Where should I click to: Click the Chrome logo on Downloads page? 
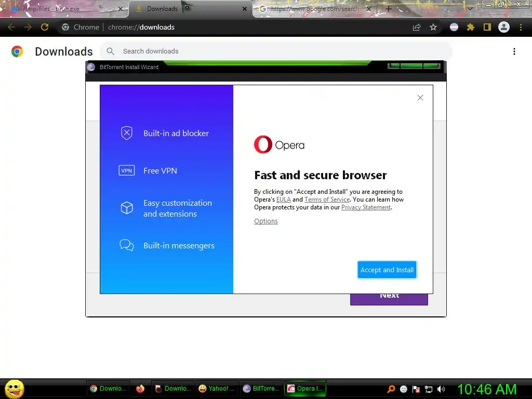(x=17, y=51)
